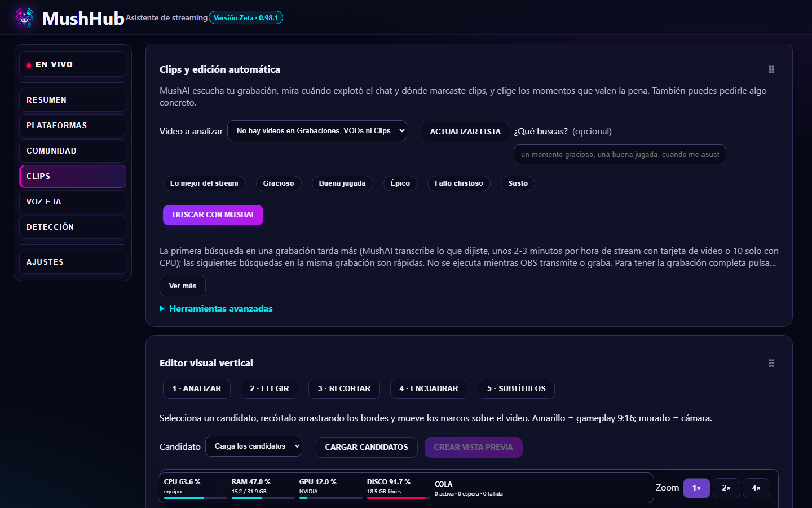The width and height of the screenshot is (812, 508).
Task: Open the Video a analizar dropdown
Action: pos(317,130)
